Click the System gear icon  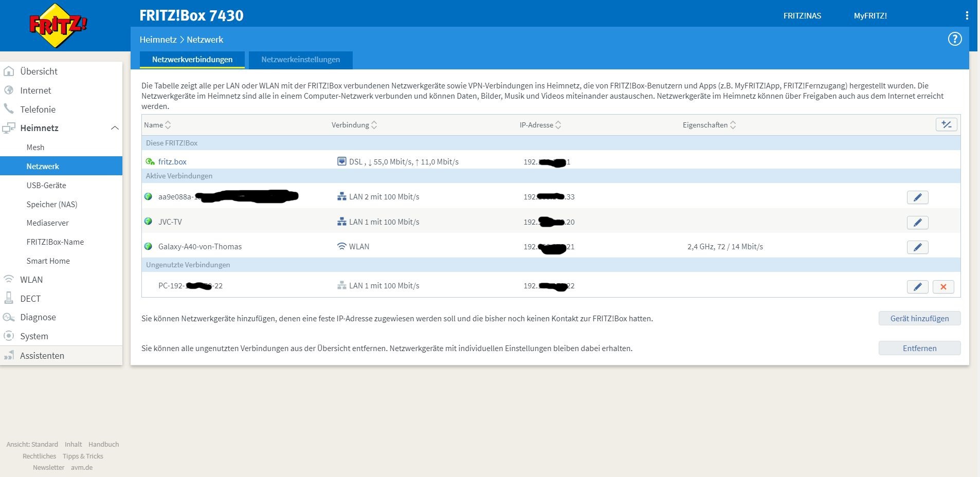pos(9,336)
